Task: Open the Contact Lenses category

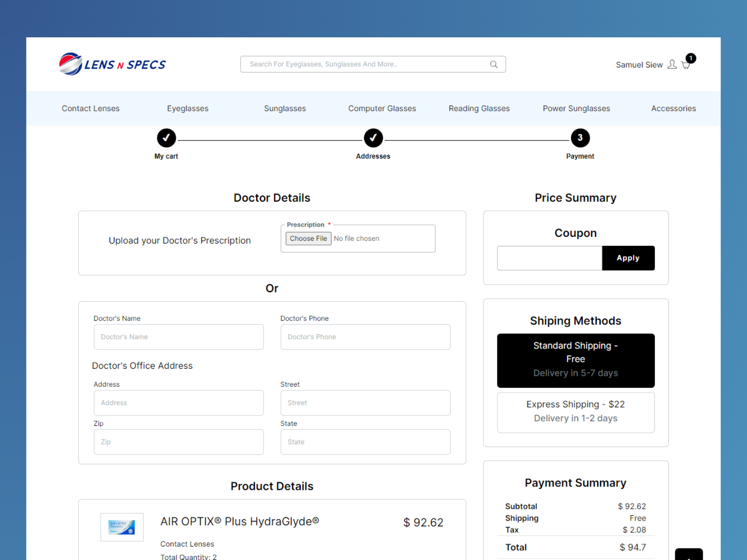Action: pyautogui.click(x=91, y=109)
